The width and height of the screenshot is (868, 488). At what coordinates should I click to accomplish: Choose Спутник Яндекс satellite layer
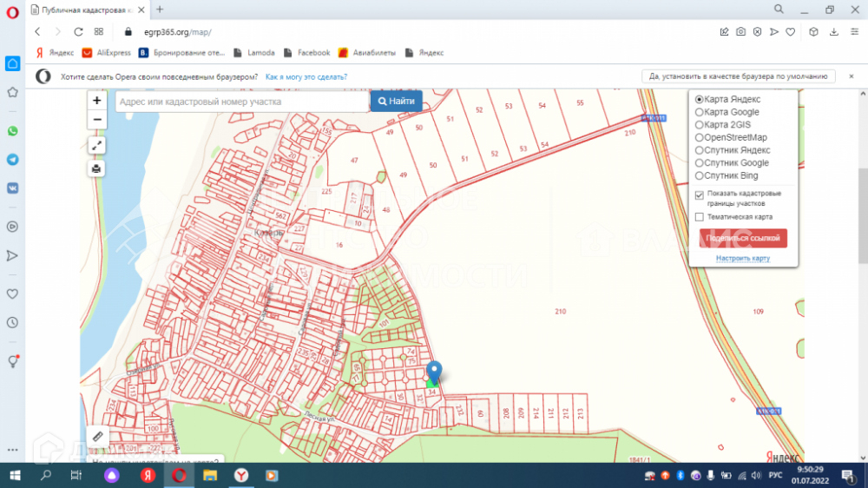[x=700, y=150]
